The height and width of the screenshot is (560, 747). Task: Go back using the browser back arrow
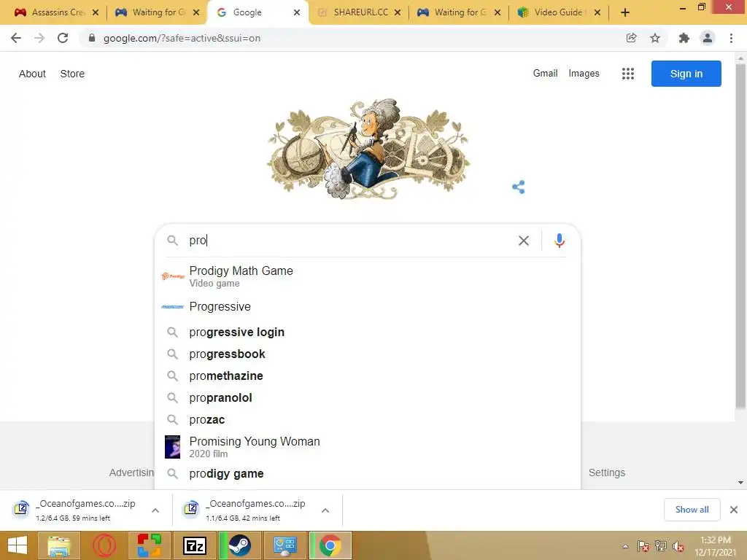pyautogui.click(x=16, y=38)
